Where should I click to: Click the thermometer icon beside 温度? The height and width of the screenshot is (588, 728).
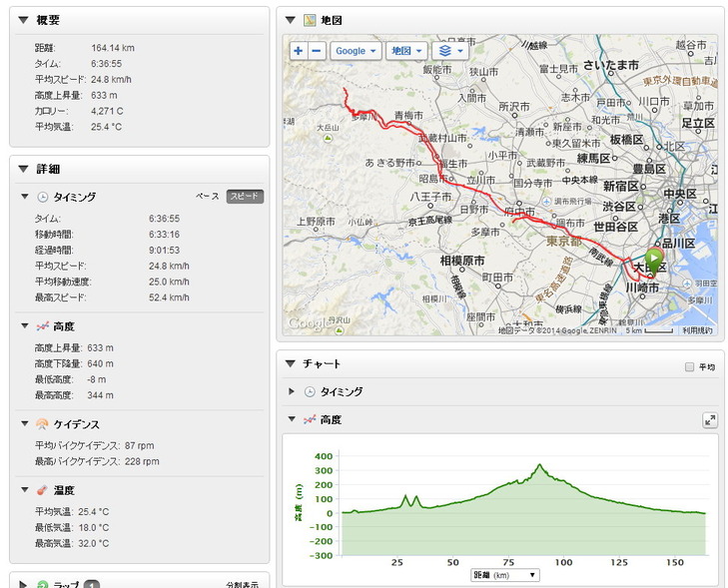click(42, 490)
